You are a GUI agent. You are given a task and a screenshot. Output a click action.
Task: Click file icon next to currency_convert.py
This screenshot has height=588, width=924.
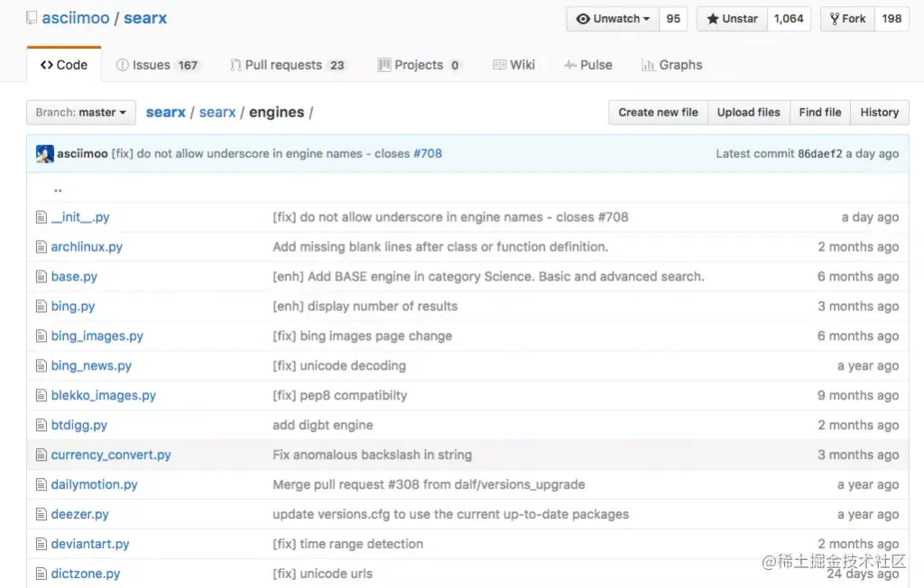42,455
